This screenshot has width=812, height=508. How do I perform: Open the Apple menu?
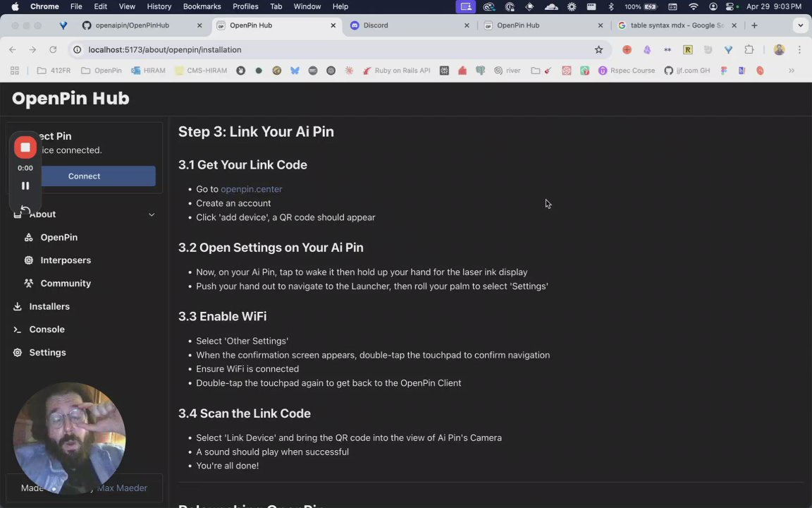click(x=15, y=7)
